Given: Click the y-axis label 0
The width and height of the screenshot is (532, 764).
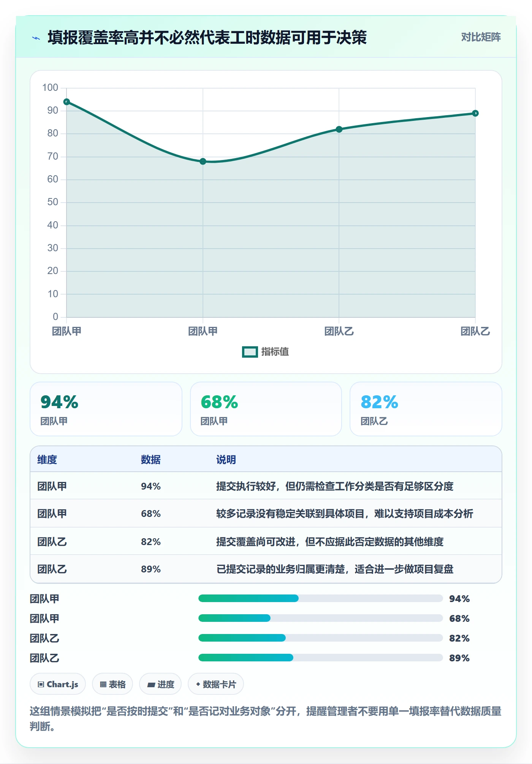Looking at the screenshot, I should point(55,317).
